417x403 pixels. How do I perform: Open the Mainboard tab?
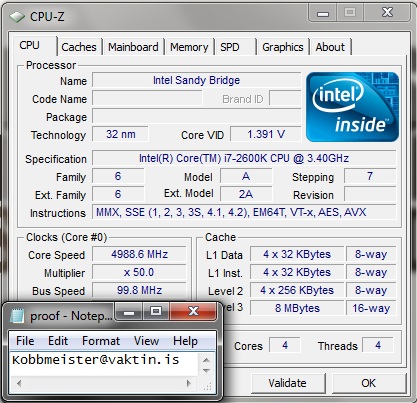133,47
